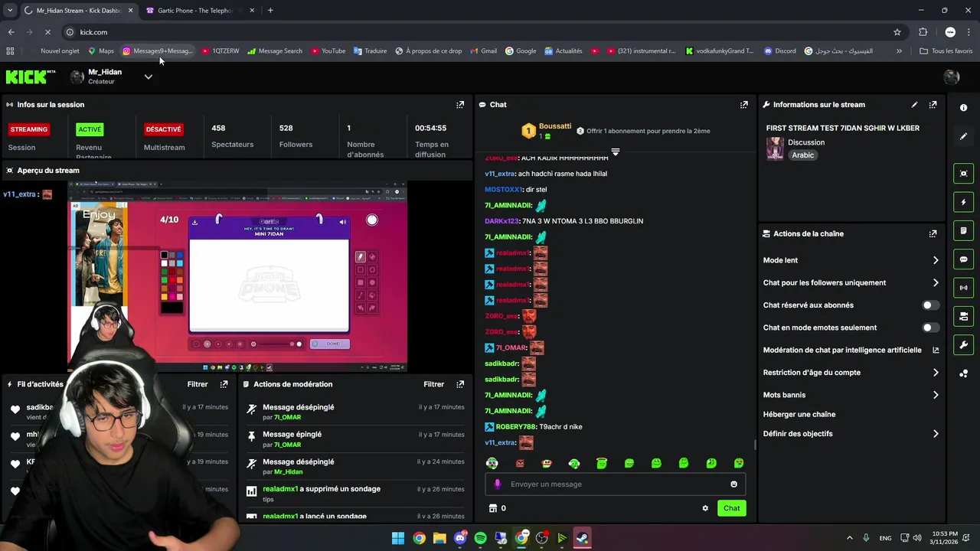980x551 pixels.
Task: Click the Kick logo
Action: pos(31,77)
